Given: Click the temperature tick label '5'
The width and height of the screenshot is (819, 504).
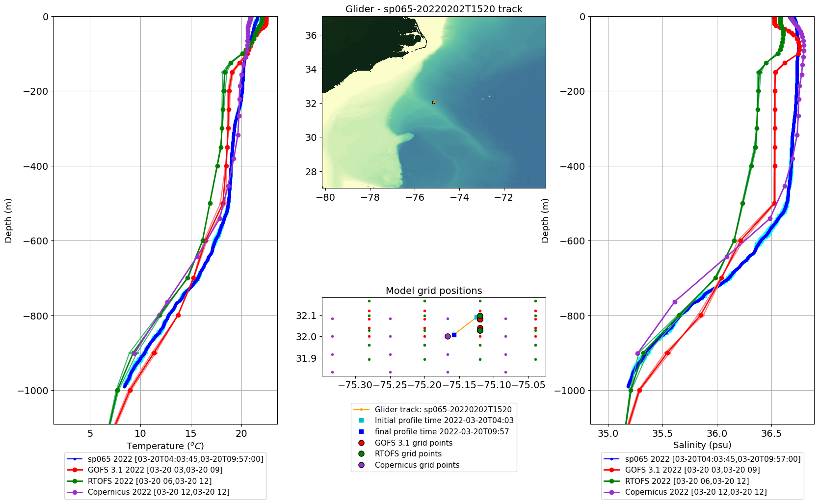Looking at the screenshot, I should 90,433.
